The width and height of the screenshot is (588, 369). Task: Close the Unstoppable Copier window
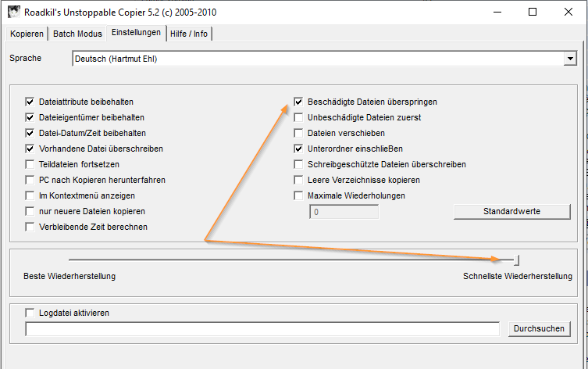(x=568, y=12)
